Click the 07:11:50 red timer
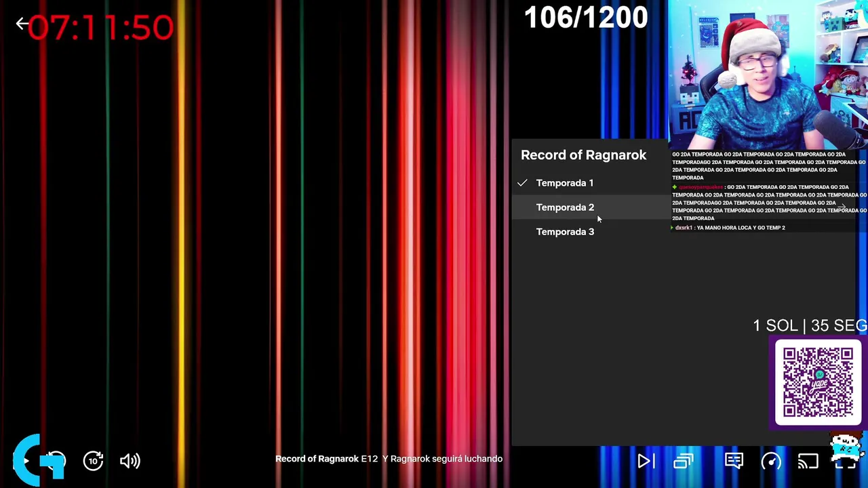This screenshot has height=488, width=868. click(100, 28)
